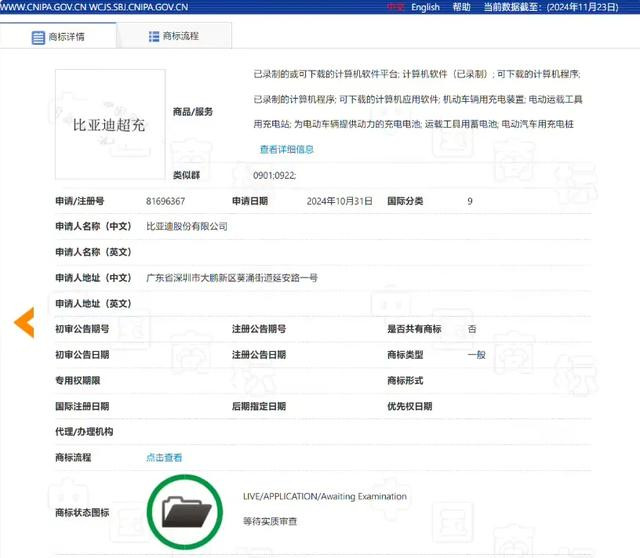Open the 商标详情 tab
Image resolution: width=640 pixels, height=558 pixels.
coord(58,36)
